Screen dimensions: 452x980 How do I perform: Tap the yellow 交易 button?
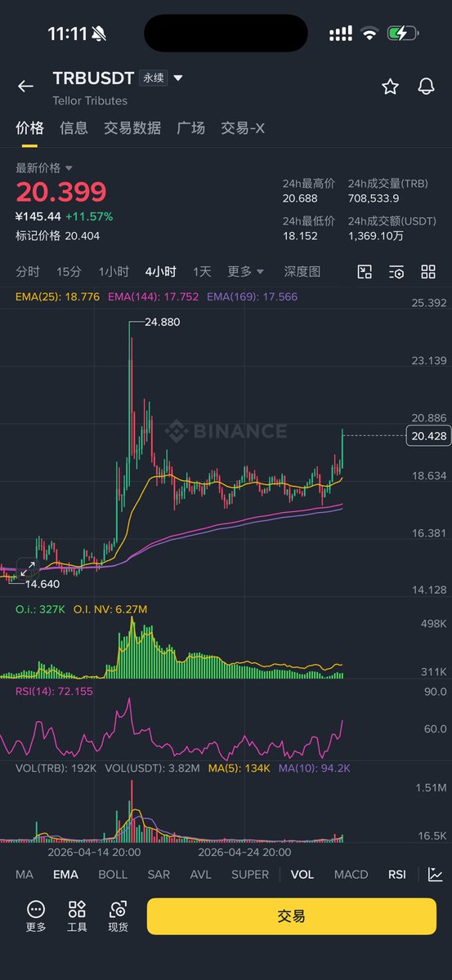[x=292, y=916]
